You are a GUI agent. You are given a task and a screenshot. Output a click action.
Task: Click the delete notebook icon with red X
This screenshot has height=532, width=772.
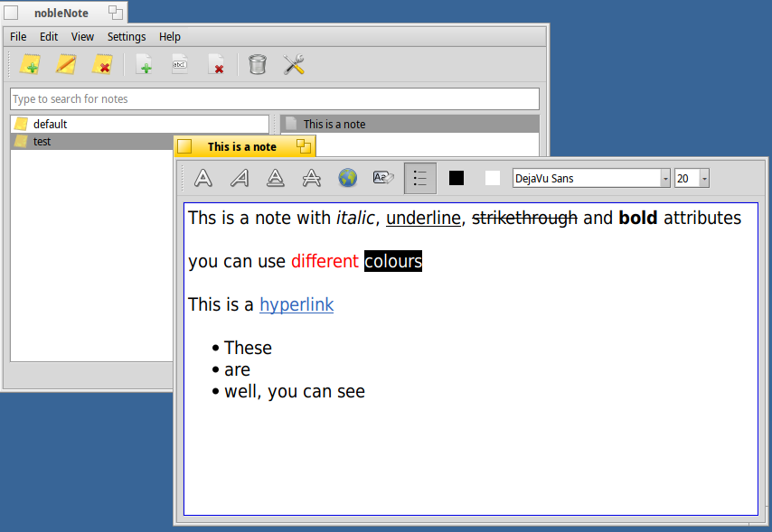(x=102, y=64)
